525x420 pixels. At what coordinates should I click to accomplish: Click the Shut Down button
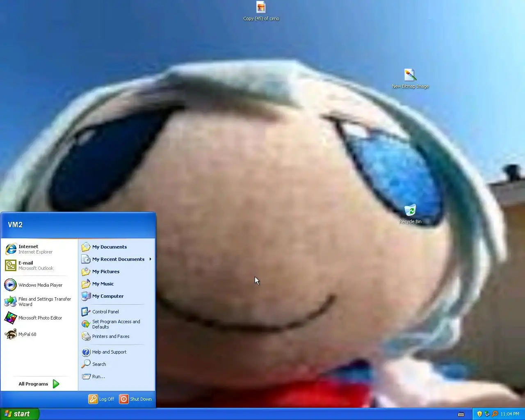pos(135,399)
